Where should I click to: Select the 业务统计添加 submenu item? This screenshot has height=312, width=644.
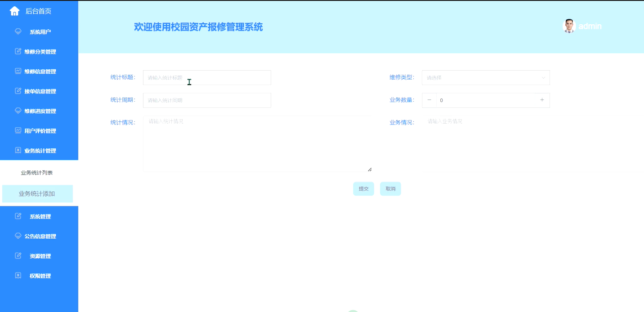[37, 194]
